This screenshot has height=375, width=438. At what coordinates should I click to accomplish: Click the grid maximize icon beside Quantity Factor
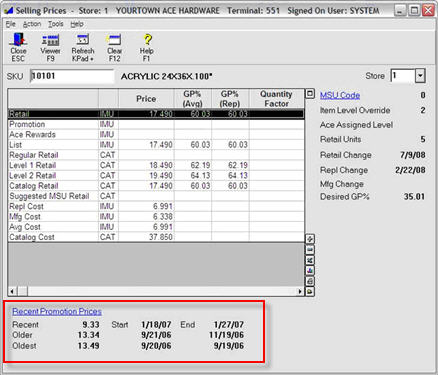[310, 94]
